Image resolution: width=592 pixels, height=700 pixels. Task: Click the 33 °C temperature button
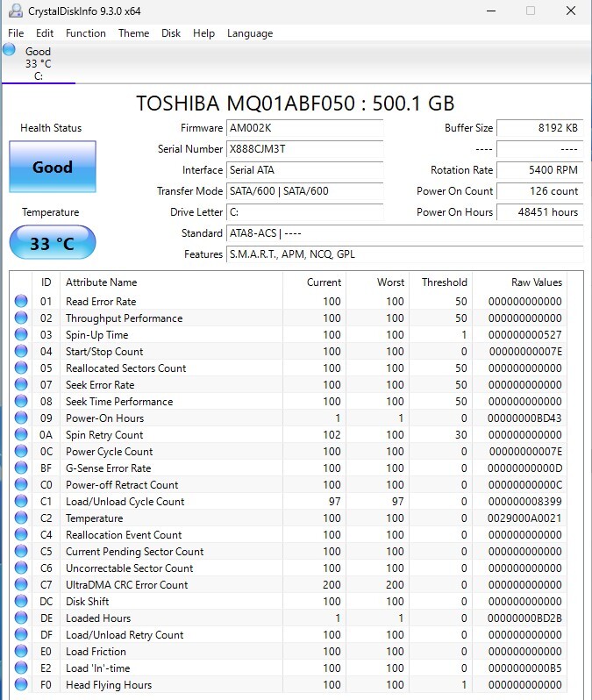coord(53,242)
